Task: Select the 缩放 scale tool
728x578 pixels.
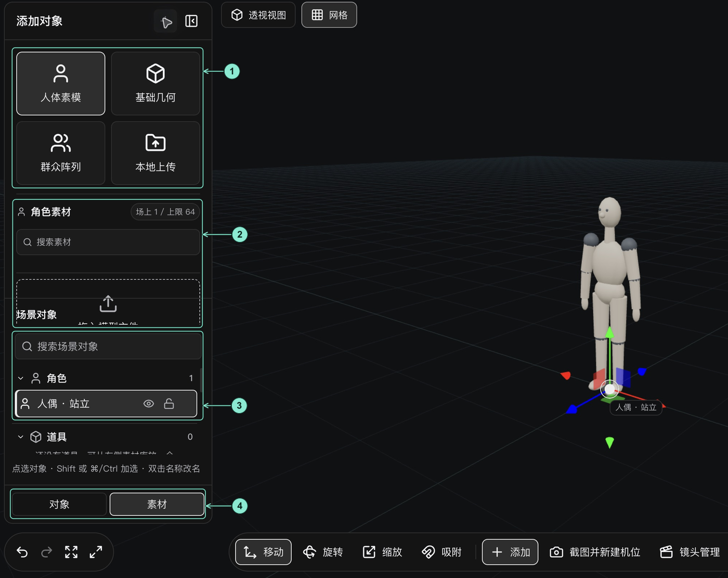Action: pyautogui.click(x=382, y=552)
